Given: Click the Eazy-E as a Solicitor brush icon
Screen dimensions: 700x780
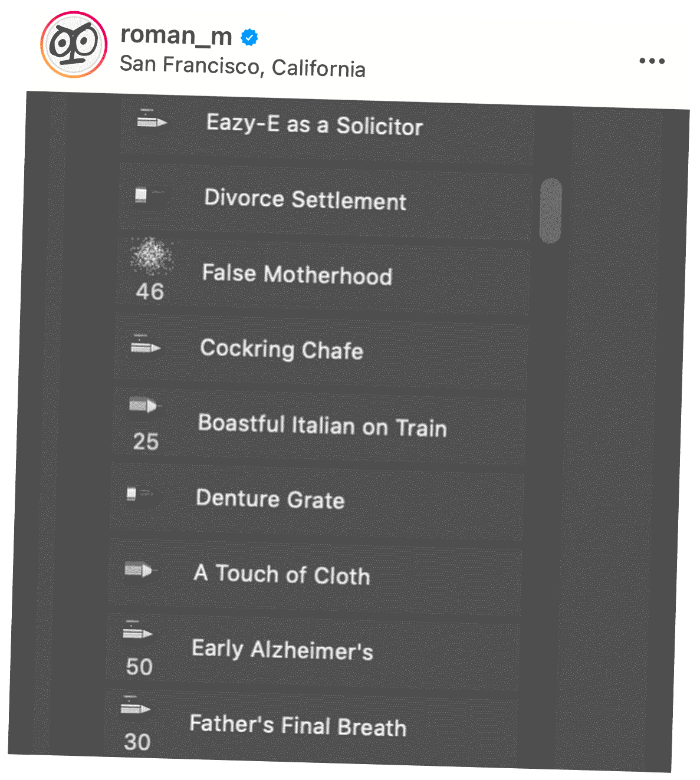Looking at the screenshot, I should [x=152, y=120].
